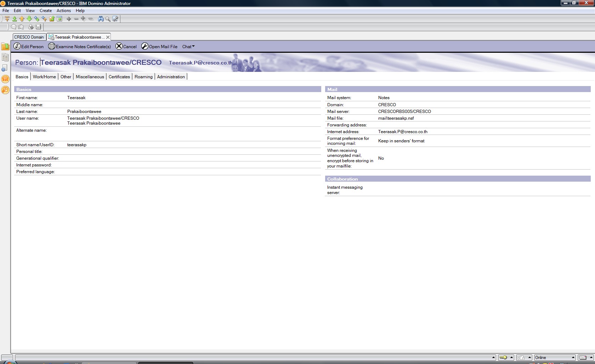The height and width of the screenshot is (364, 595).
Task: Select the Basics tab
Action: [x=22, y=77]
